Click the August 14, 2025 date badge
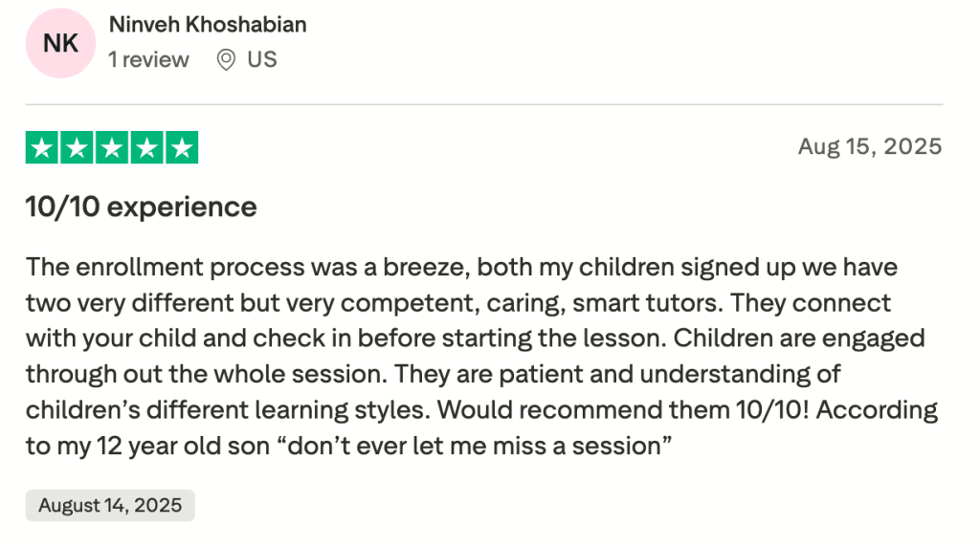This screenshot has width=980, height=547. (x=110, y=505)
